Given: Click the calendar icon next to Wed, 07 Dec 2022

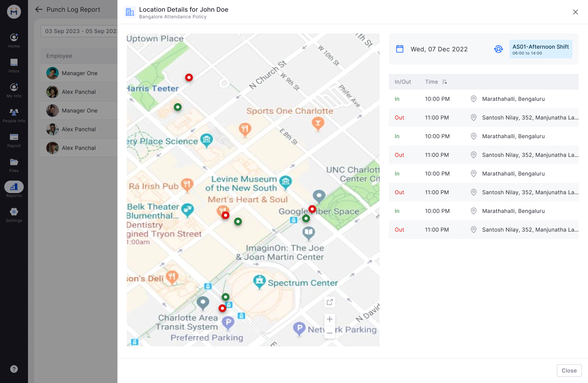Looking at the screenshot, I should pos(400,49).
